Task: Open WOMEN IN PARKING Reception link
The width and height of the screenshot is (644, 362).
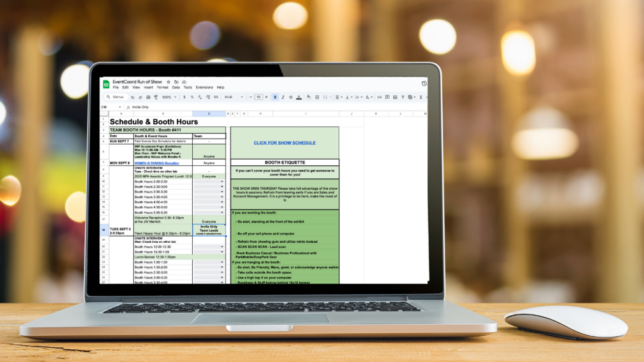Action: [x=156, y=163]
